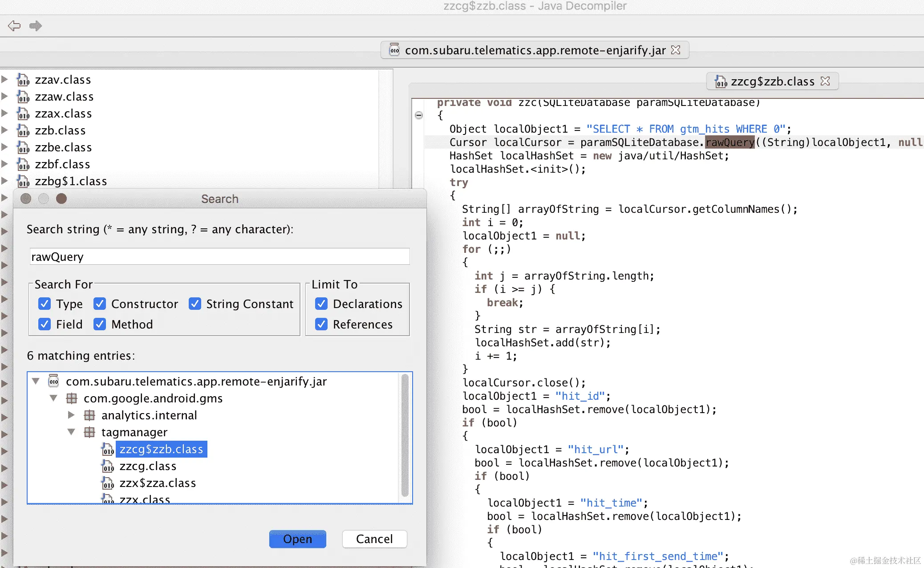
Task: Click the jar icon in search results
Action: (x=54, y=381)
